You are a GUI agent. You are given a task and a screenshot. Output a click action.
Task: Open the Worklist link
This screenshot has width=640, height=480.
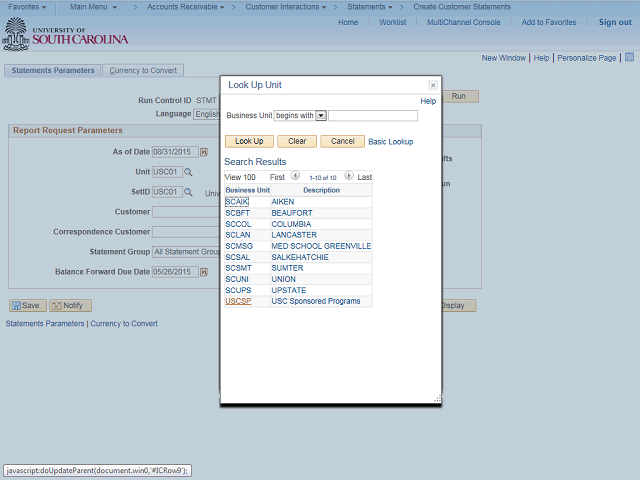[x=393, y=22]
